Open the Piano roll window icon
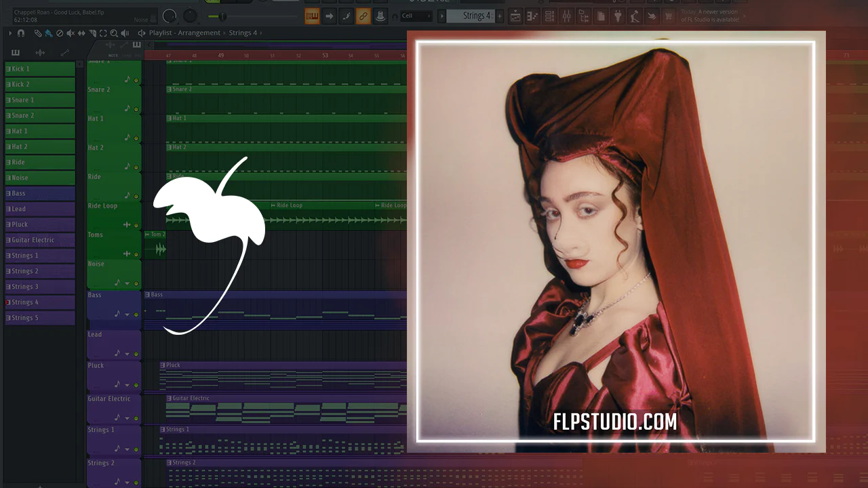This screenshot has width=868, height=488. coord(533,16)
